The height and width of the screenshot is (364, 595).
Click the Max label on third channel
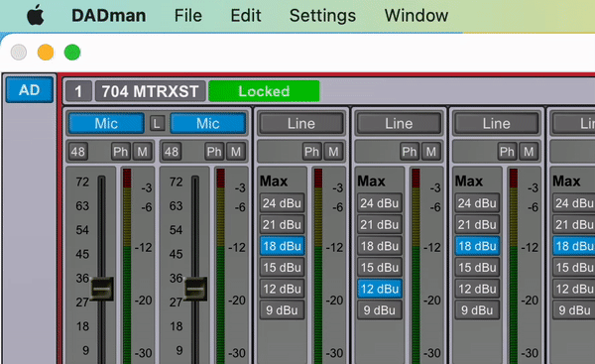[274, 182]
